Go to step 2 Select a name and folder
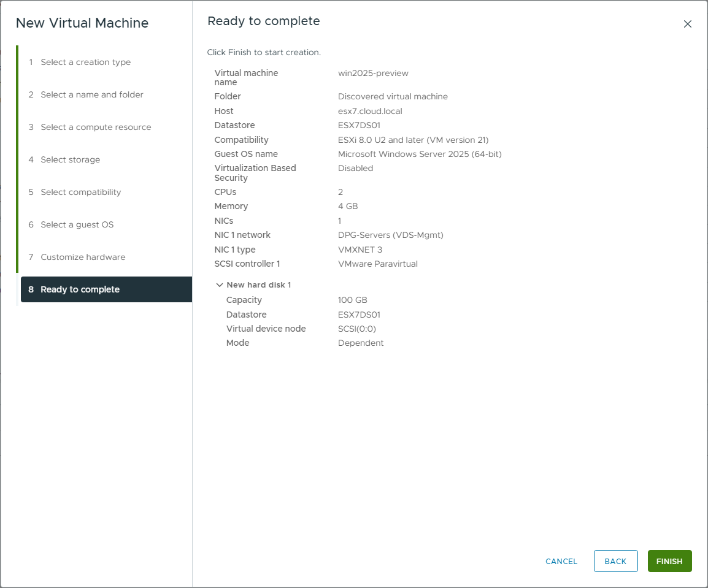 [x=91, y=94]
